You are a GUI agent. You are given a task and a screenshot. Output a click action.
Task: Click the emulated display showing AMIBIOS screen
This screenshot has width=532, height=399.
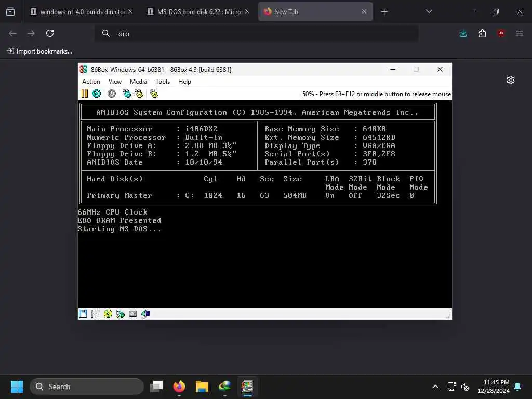[x=264, y=204]
